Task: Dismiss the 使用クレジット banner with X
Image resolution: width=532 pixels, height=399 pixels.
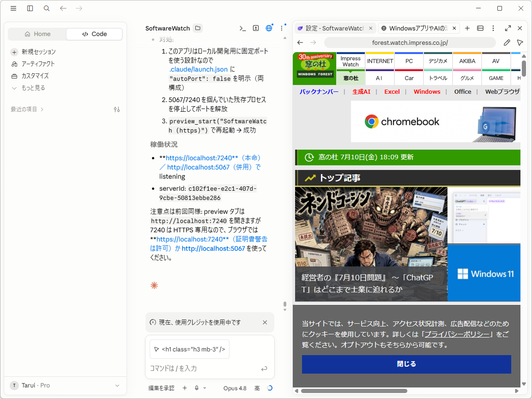Action: tap(265, 322)
